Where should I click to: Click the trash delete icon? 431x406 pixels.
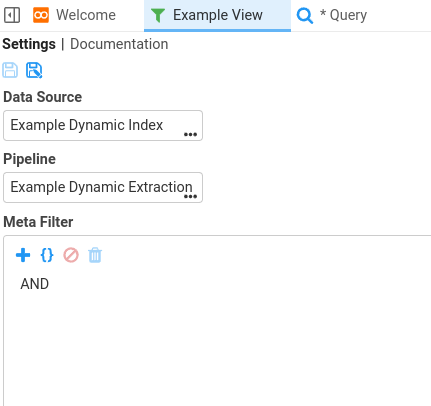point(95,255)
